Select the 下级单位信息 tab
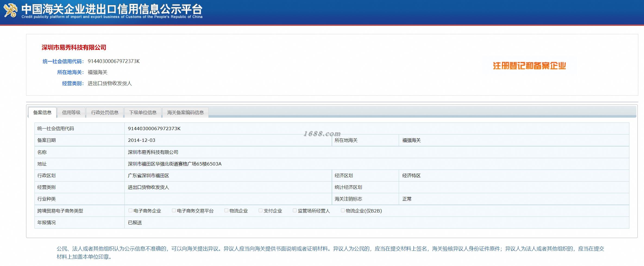644x266 pixels. pos(143,112)
